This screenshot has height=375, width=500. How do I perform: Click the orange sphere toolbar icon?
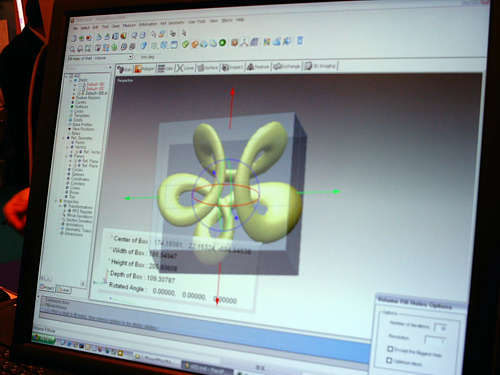195,44
